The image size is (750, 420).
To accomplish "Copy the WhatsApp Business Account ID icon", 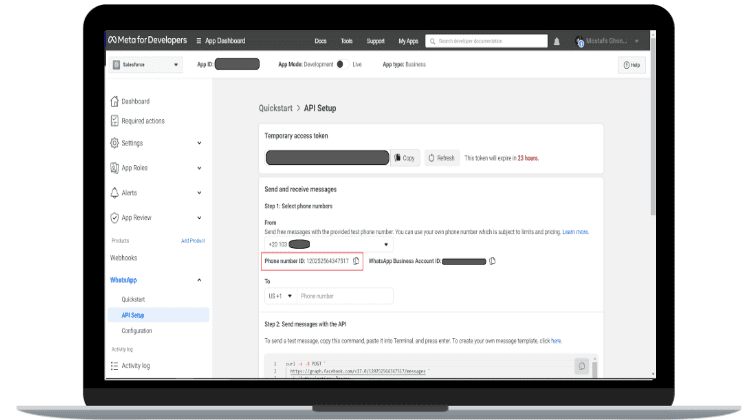I will pos(492,261).
